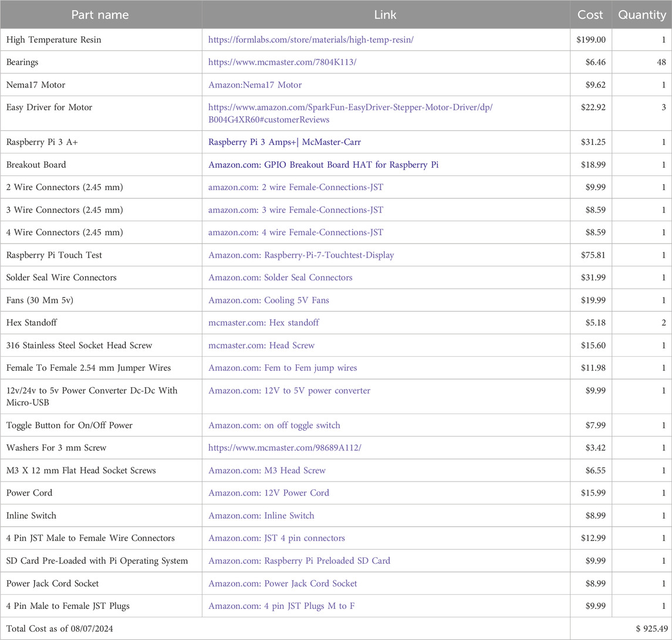Open the Cooling 5V Fans link
Screen dimensions: 672x640
[269, 300]
